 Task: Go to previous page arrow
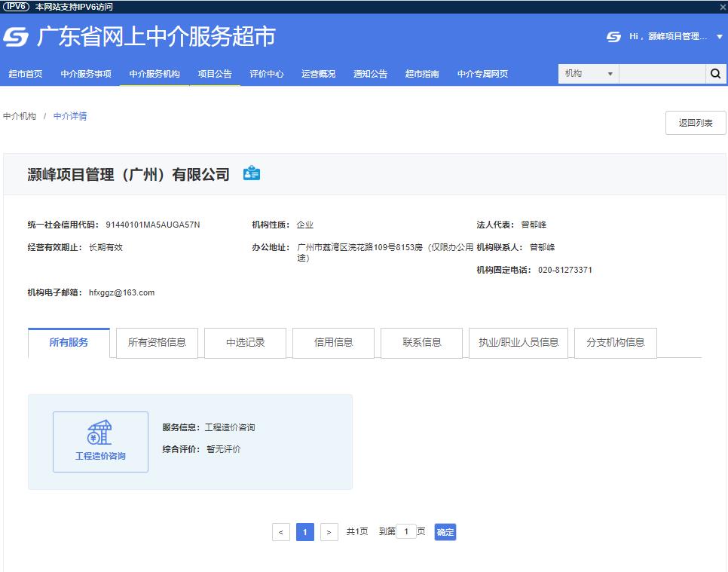(x=280, y=532)
